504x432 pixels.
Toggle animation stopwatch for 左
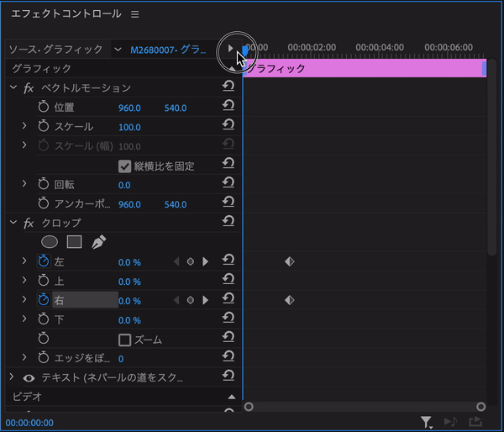pyautogui.click(x=44, y=261)
